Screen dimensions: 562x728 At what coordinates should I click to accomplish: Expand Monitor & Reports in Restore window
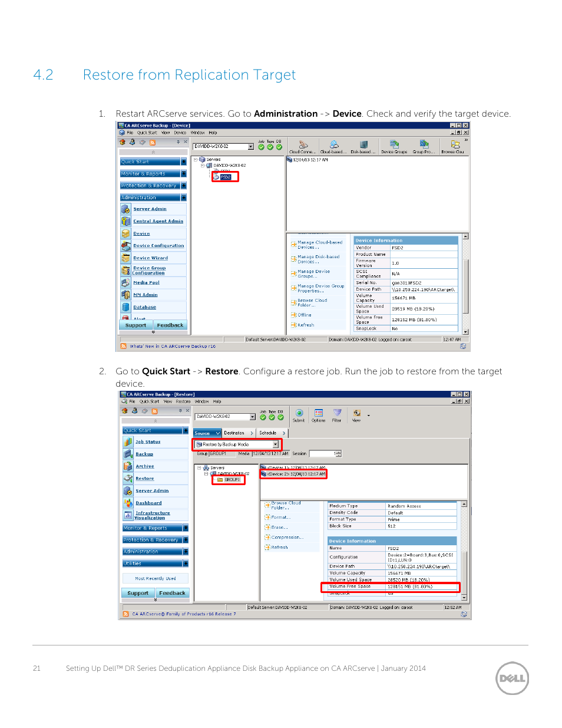pyautogui.click(x=186, y=528)
